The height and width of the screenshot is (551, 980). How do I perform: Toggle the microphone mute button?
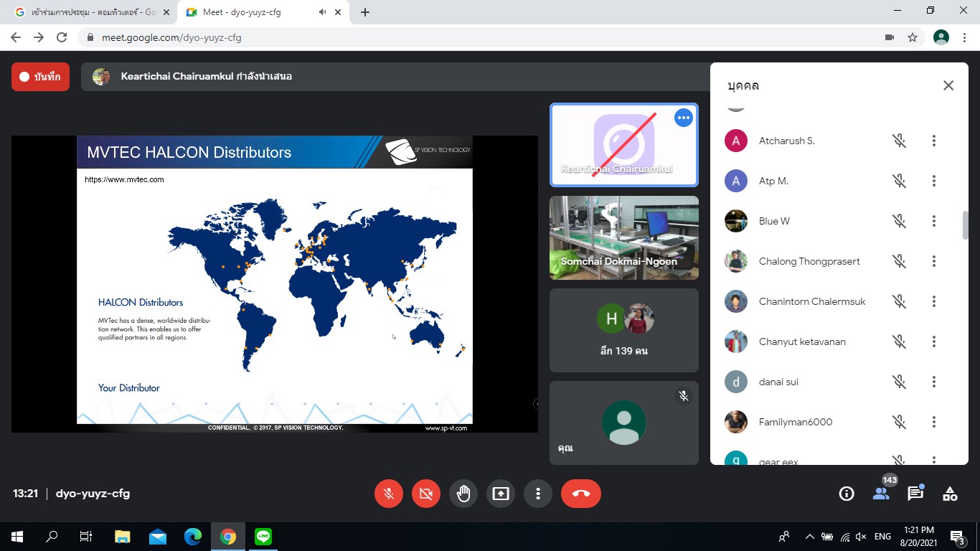[x=389, y=494]
